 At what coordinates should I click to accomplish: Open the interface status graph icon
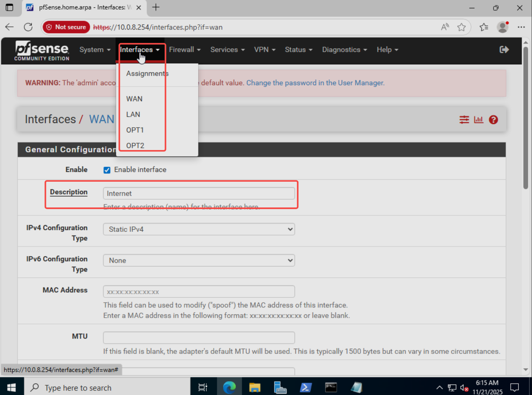(x=478, y=120)
